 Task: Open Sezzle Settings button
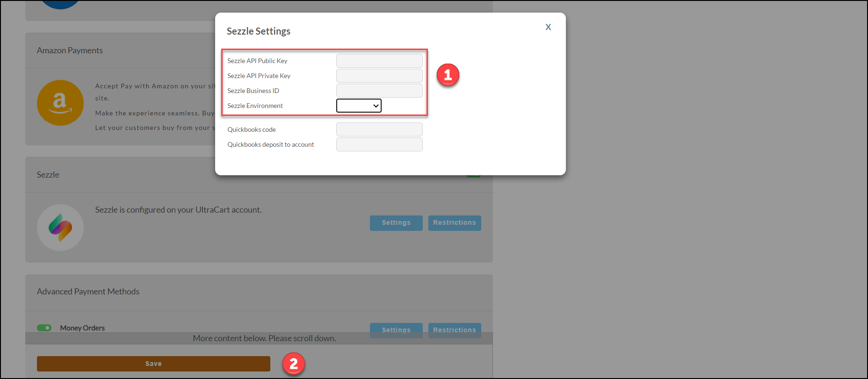click(x=396, y=223)
